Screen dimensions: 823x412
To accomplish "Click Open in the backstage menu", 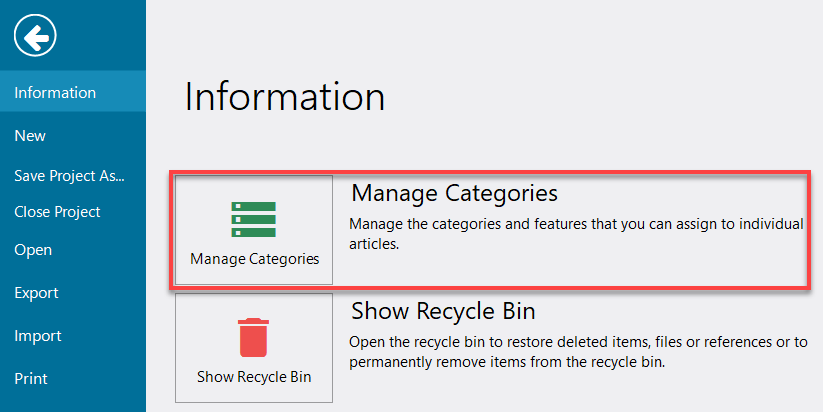I will (x=33, y=251).
